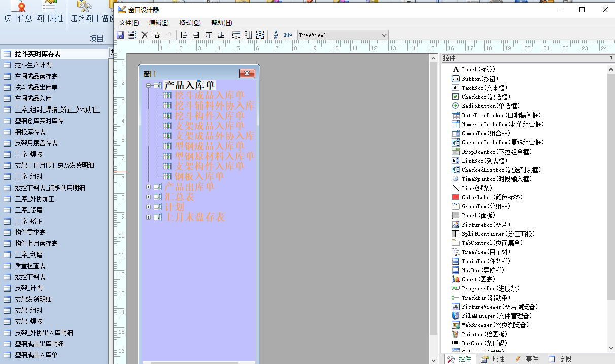Select the TrackBar (滑动条) control

pos(482,298)
